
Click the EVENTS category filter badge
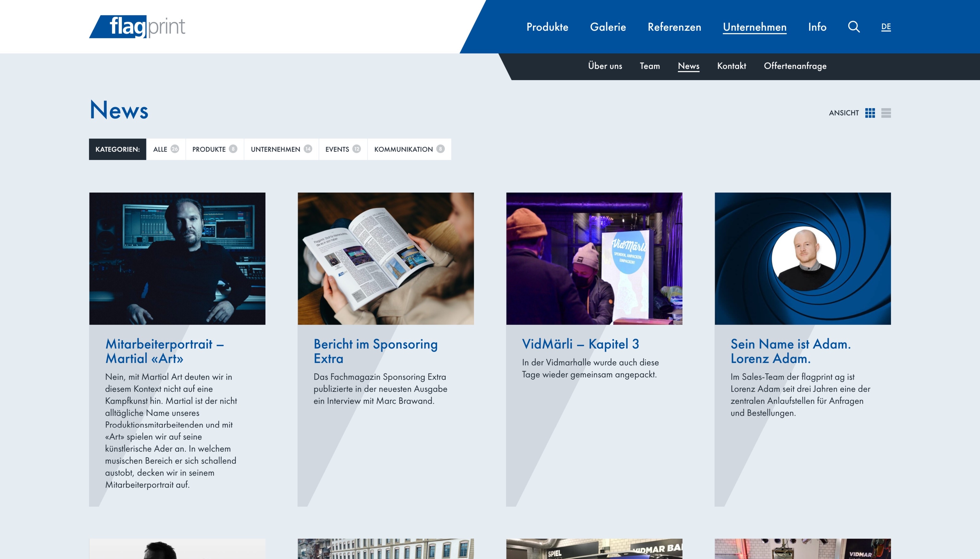click(x=342, y=149)
